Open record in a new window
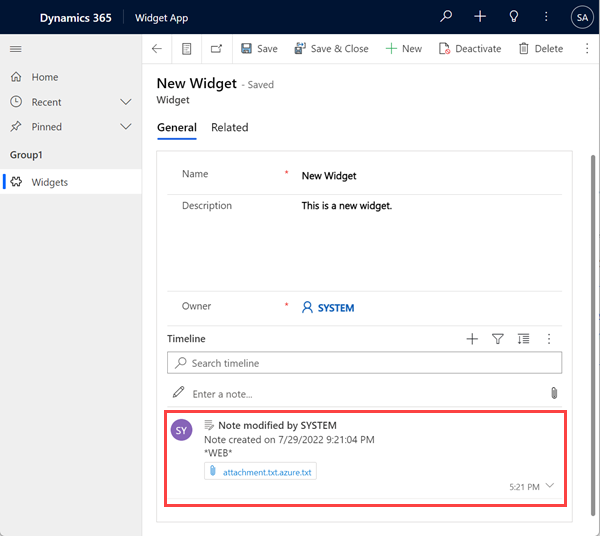This screenshot has height=536, width=600. [x=217, y=49]
